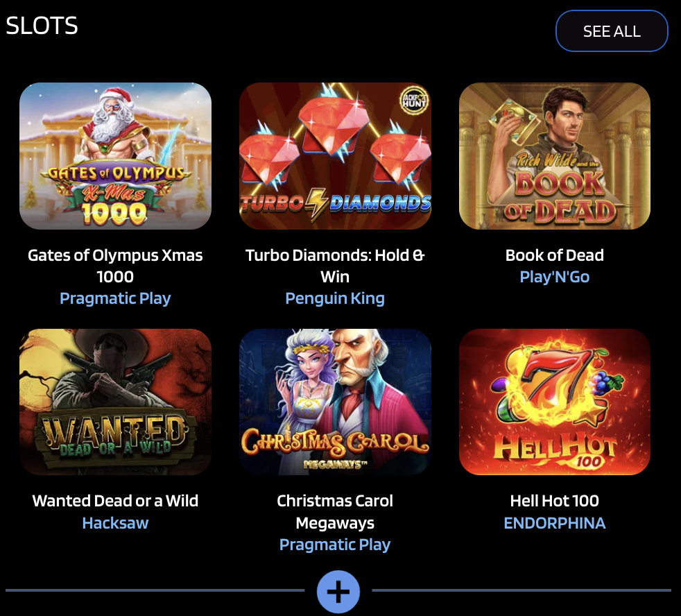Open the Penguin King provider link
This screenshot has width=681, height=616.
(335, 298)
